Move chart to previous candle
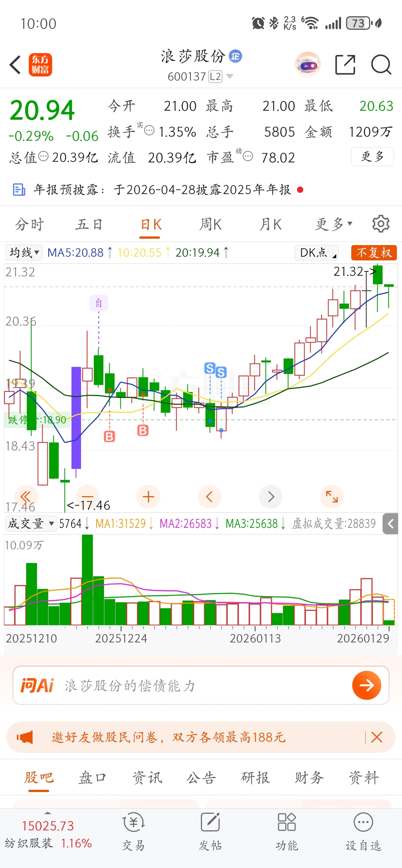 209,497
